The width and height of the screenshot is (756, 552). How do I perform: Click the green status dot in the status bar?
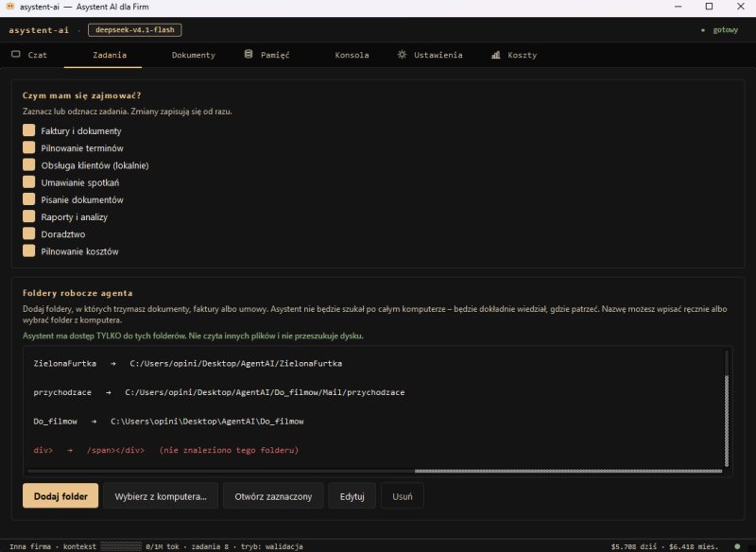pyautogui.click(x=737, y=546)
